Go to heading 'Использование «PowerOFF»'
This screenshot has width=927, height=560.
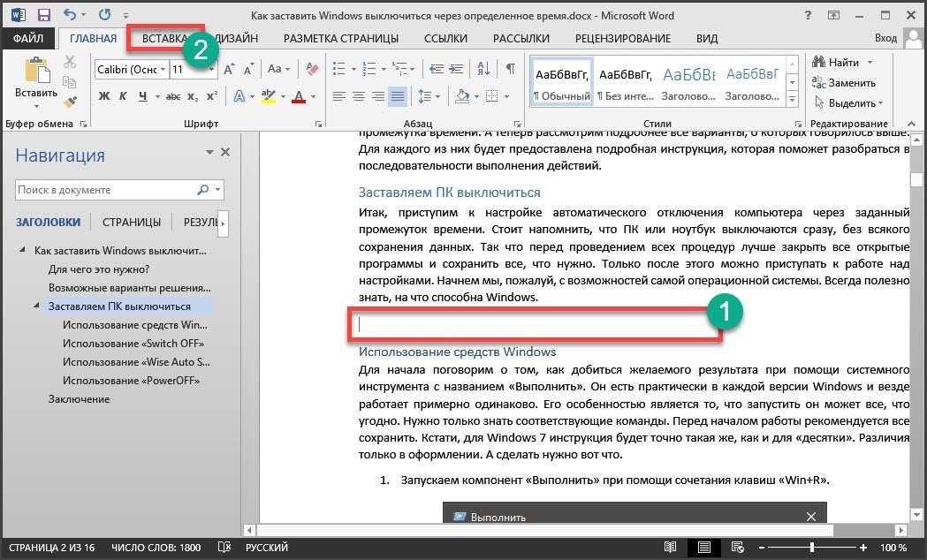point(131,380)
